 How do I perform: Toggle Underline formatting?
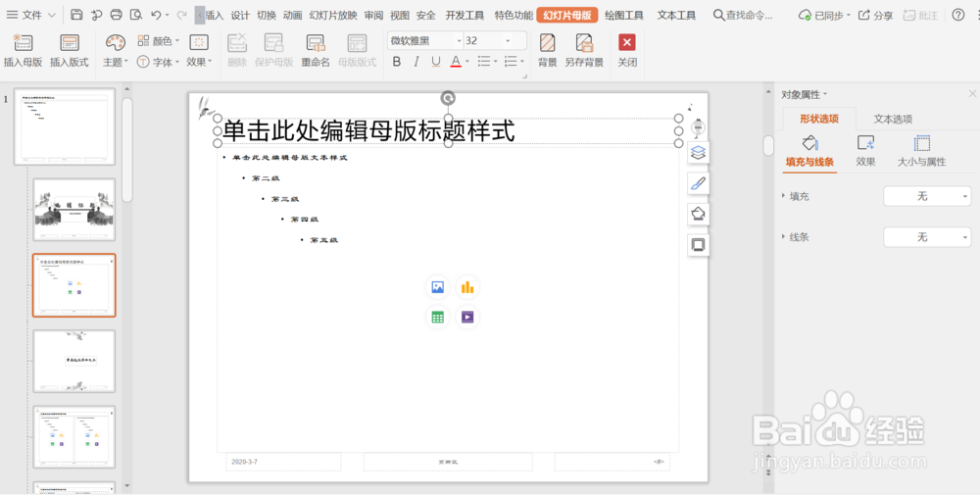(436, 61)
